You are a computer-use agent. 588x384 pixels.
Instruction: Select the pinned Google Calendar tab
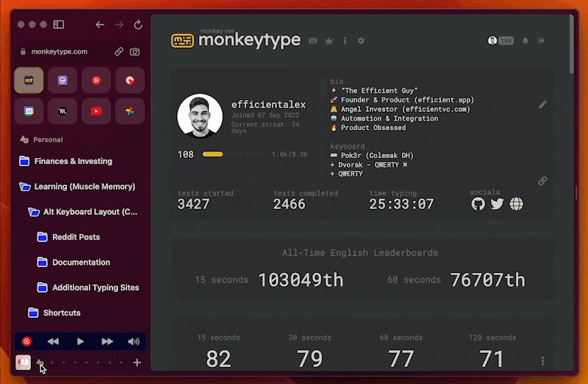pyautogui.click(x=29, y=111)
